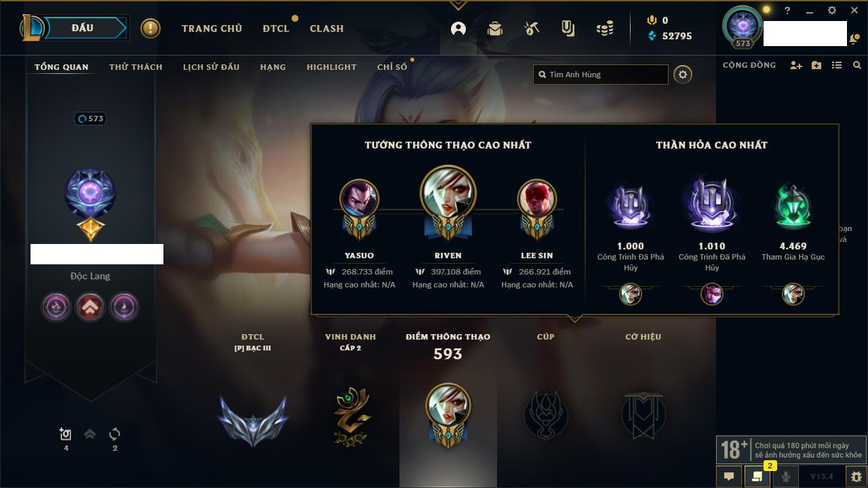Open the missions panel with badge 2
The height and width of the screenshot is (488, 868).
pos(757,476)
